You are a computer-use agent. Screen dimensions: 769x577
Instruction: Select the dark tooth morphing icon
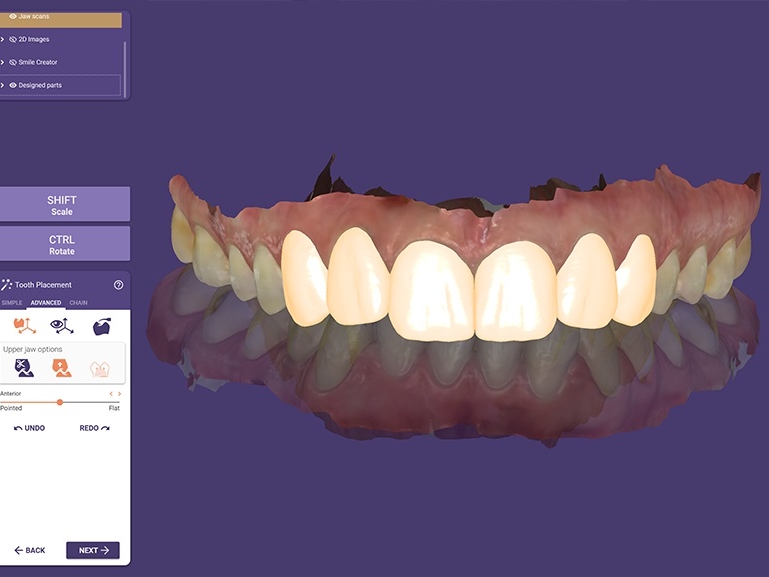point(102,326)
